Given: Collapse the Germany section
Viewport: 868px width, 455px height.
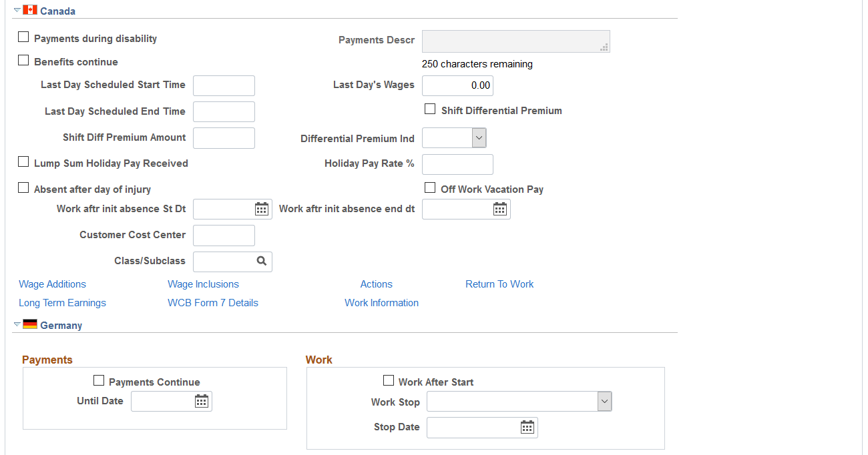Looking at the screenshot, I should pos(17,325).
